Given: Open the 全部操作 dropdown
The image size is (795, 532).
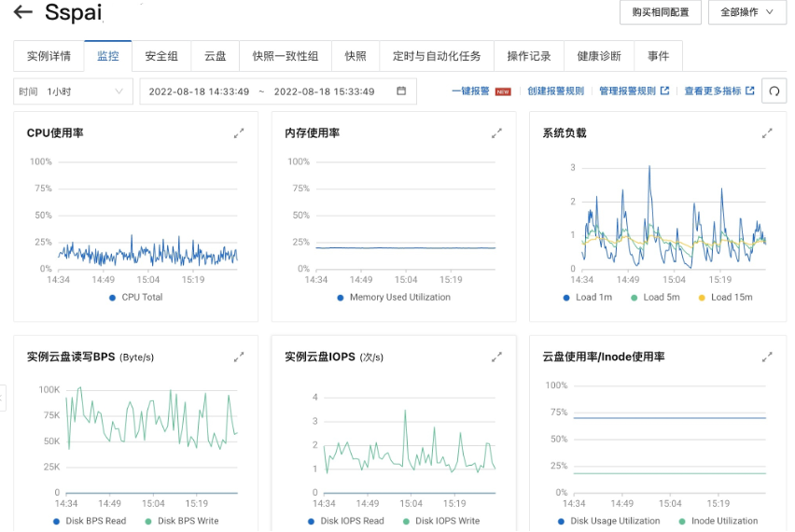Looking at the screenshot, I should [x=746, y=12].
